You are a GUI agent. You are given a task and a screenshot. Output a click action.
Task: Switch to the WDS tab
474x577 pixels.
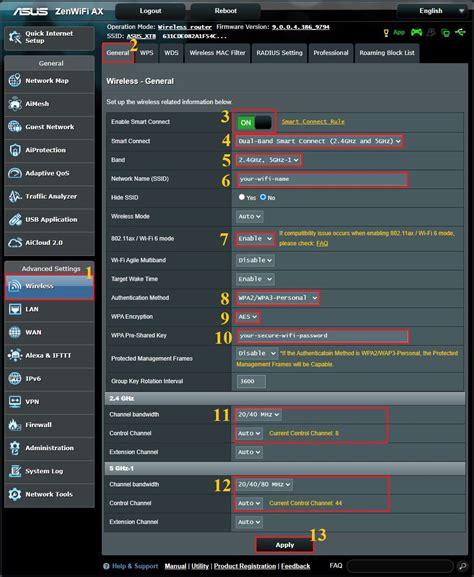pos(171,53)
